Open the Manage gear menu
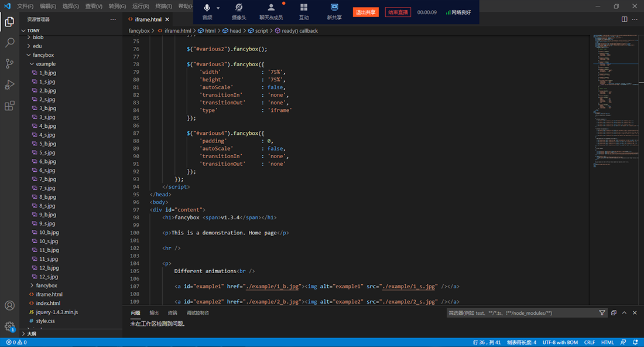The width and height of the screenshot is (644, 347). click(9, 326)
